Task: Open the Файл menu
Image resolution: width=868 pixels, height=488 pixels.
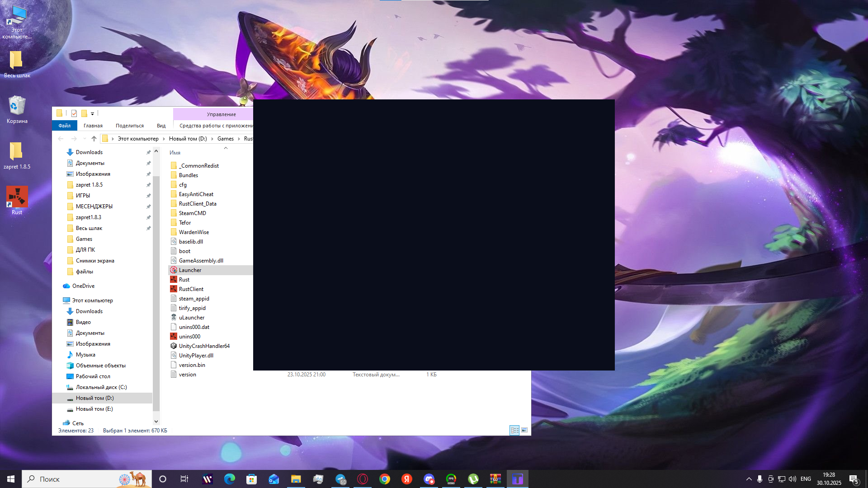Action: pos(64,126)
